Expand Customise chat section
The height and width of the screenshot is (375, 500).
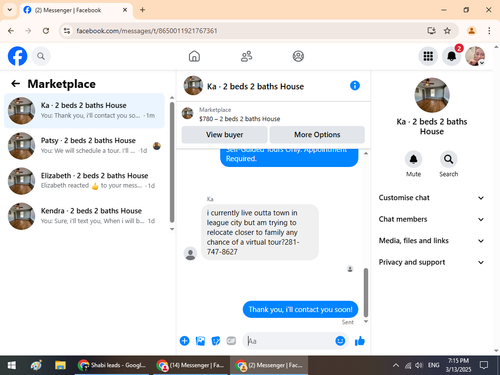pyautogui.click(x=431, y=198)
